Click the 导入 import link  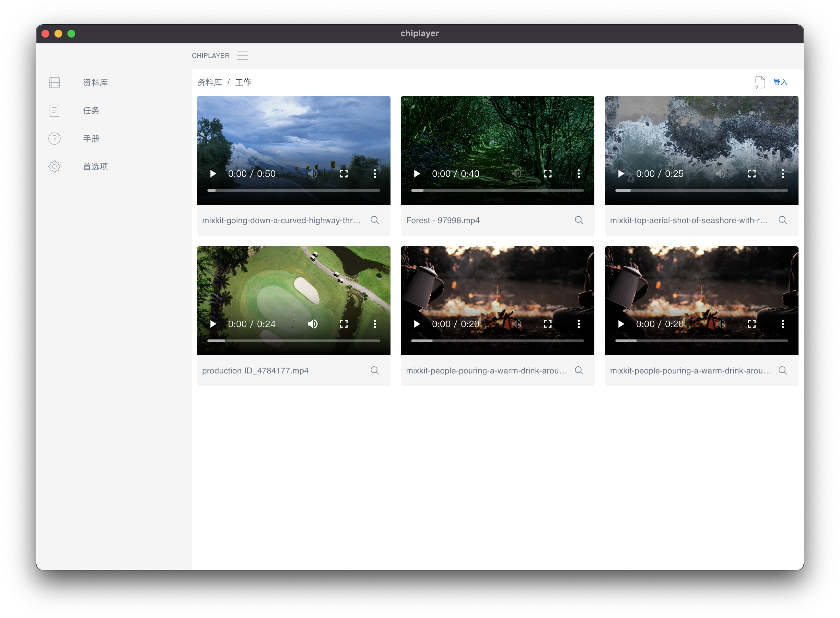click(x=780, y=82)
